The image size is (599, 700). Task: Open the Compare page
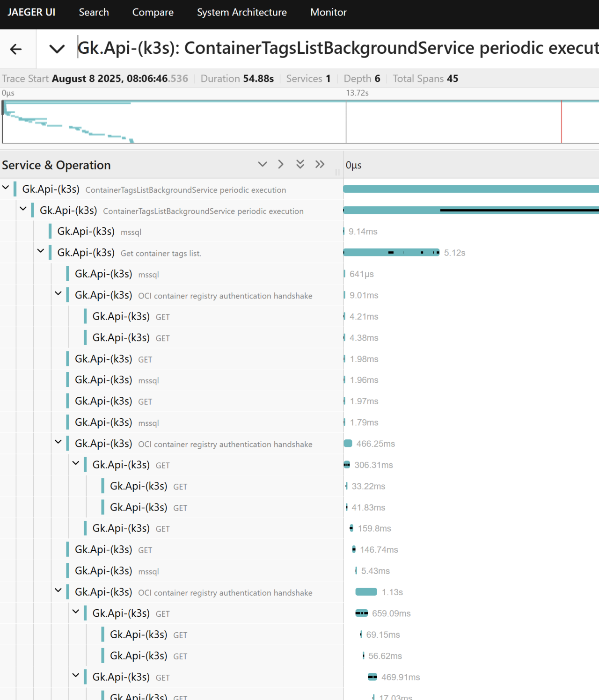pyautogui.click(x=153, y=13)
